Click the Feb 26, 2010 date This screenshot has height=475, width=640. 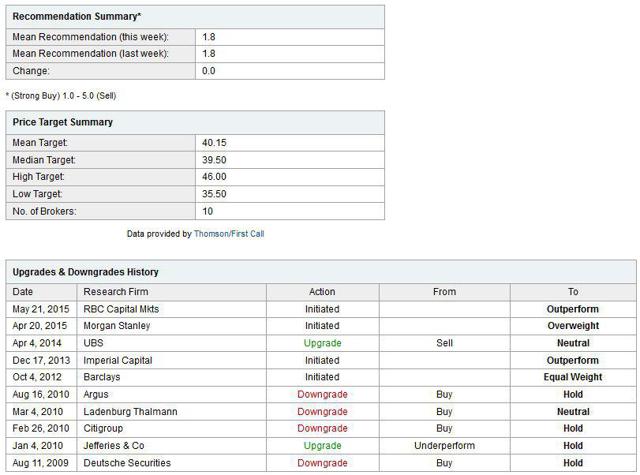tap(41, 428)
